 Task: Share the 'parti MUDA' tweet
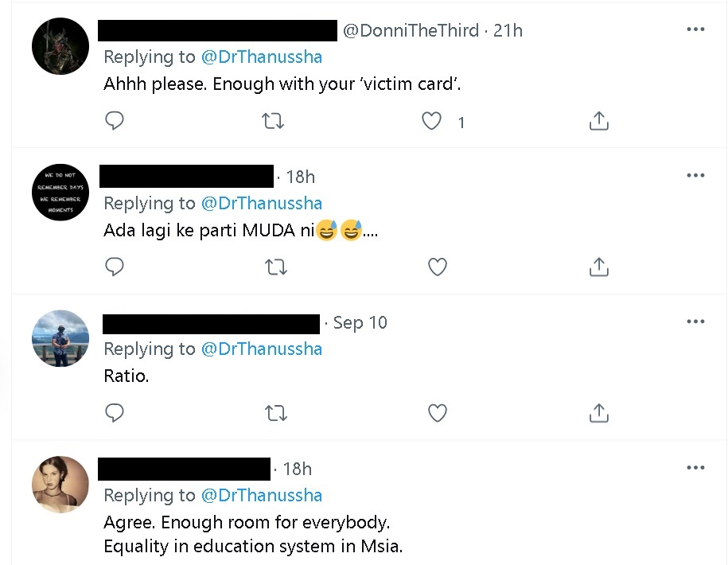598,267
